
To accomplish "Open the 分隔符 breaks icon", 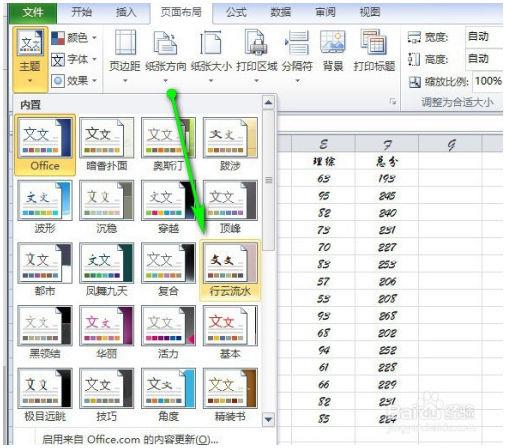I will [x=297, y=43].
